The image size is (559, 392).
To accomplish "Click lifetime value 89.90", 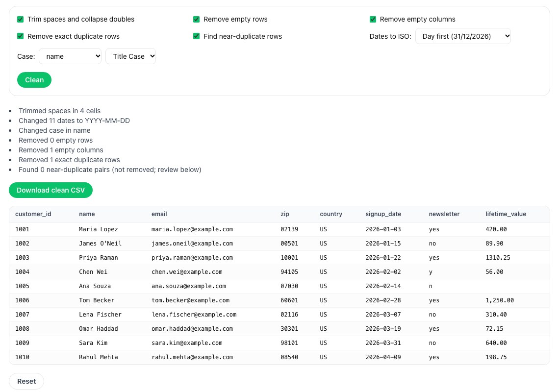I will [x=494, y=244].
